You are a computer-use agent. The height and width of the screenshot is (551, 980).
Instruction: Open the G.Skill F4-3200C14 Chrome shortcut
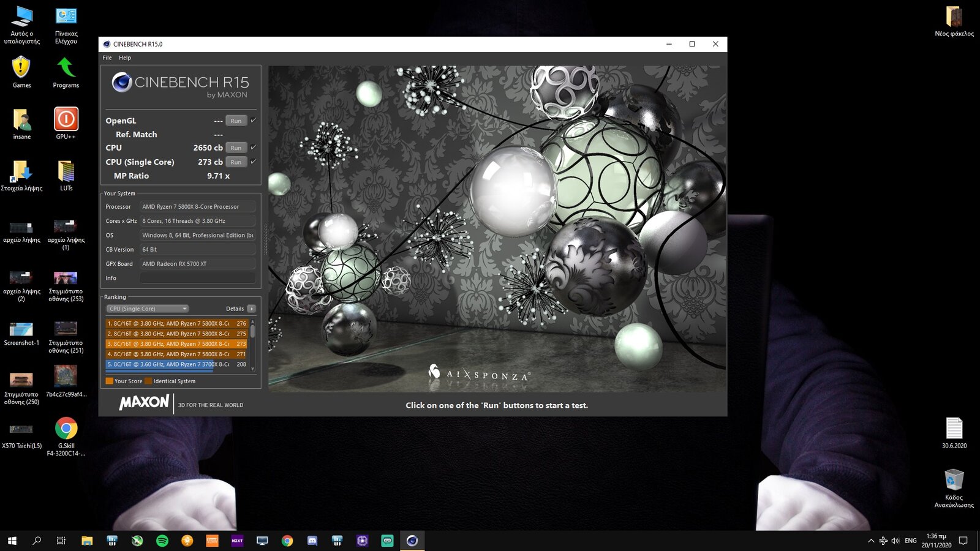coord(66,436)
